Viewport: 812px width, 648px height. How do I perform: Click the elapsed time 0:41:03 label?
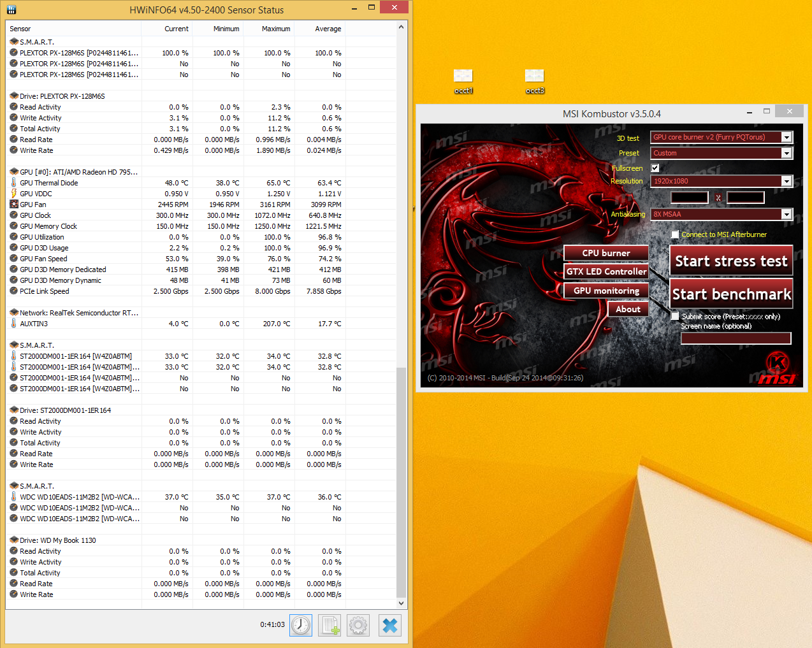(x=272, y=624)
